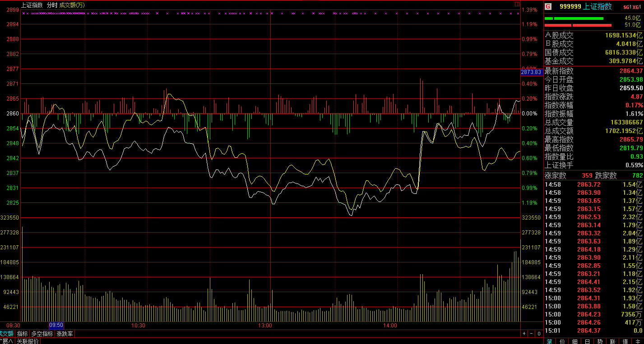
Task: Click the 成交额(万) label in chart header
Action: click(x=72, y=5)
